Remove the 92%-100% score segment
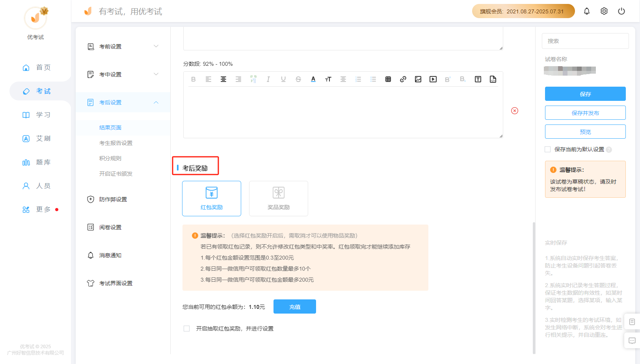The height and width of the screenshot is (364, 640). point(515,111)
